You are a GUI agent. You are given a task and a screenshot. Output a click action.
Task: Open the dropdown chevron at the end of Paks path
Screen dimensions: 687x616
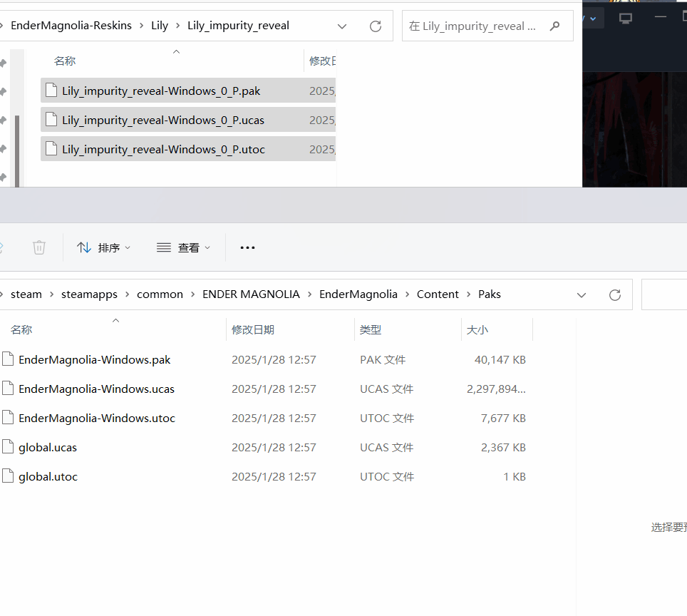[582, 294]
